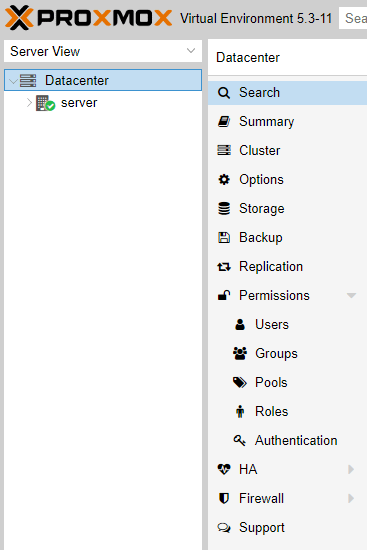The image size is (367, 550).
Task: Click the Datacenter server-stack icon in the tree
Action: 28,80
